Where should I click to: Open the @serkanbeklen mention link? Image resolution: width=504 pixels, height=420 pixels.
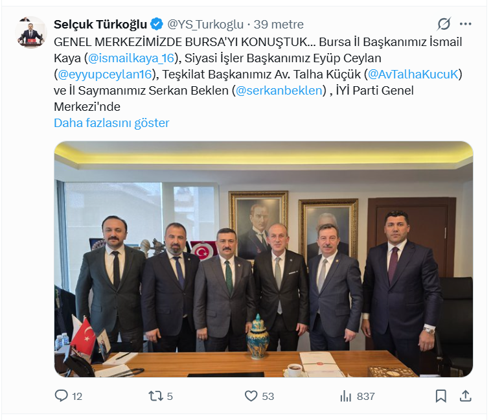(279, 90)
